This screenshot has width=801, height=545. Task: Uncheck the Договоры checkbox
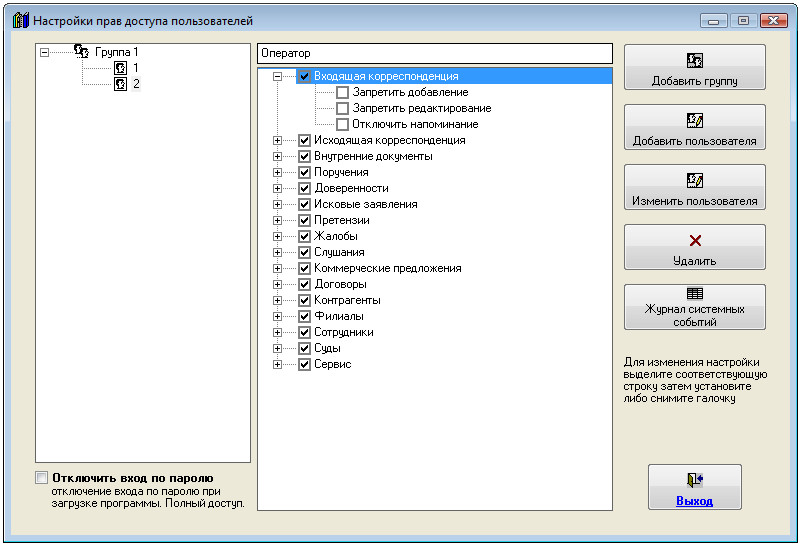pos(304,284)
